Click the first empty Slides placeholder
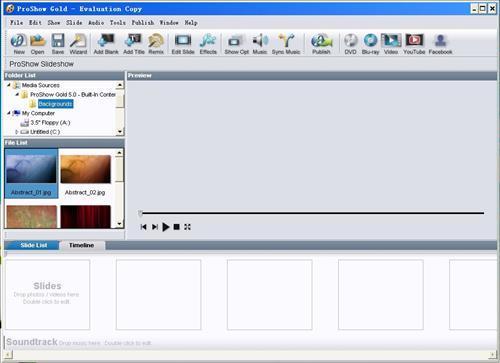Viewport: 500px width, 363px height. pos(47,295)
